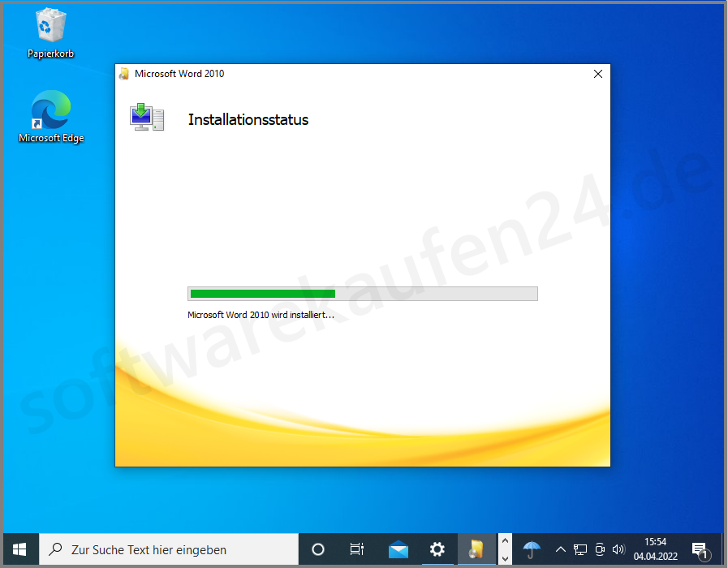Close the Microsoft Word 2010 installer window
This screenshot has height=568, width=728.
(x=598, y=74)
